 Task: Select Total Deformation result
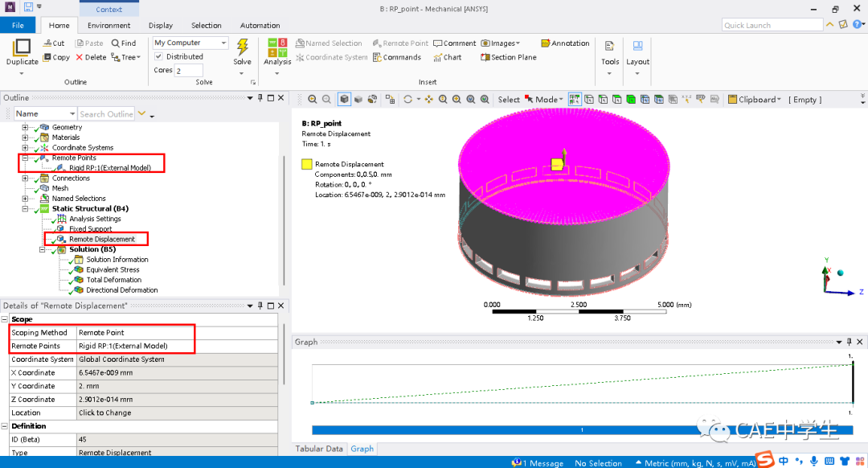113,280
